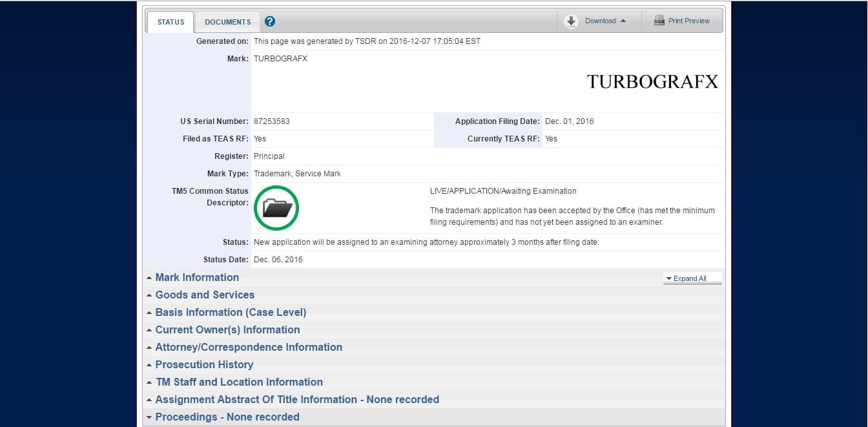Click the Register value Principal
The height and width of the screenshot is (427, 868).
(269, 156)
